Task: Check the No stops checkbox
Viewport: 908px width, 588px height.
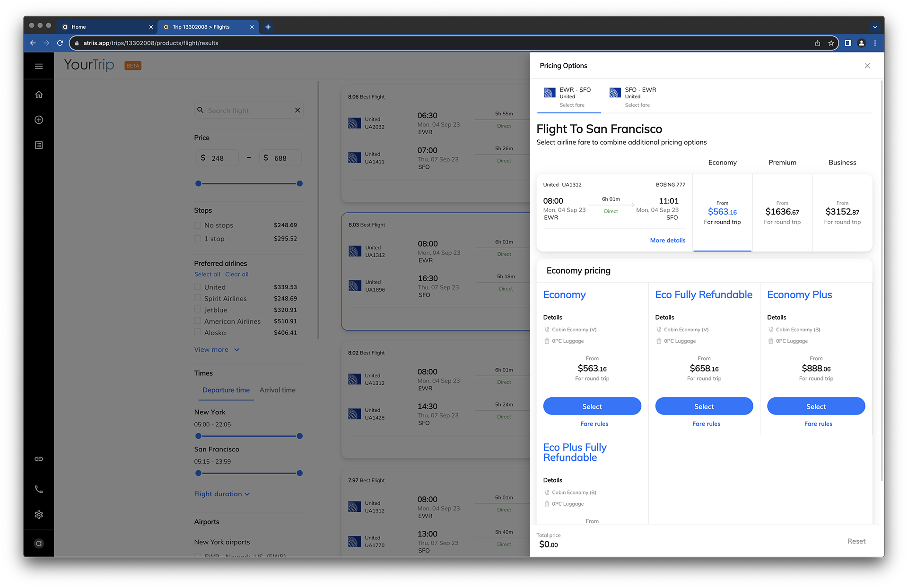Action: [x=198, y=225]
